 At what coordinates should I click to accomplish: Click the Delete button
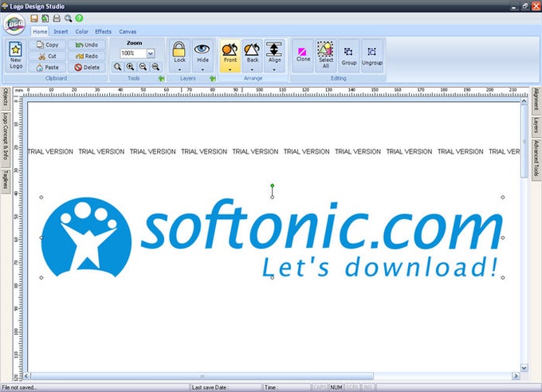[87, 68]
